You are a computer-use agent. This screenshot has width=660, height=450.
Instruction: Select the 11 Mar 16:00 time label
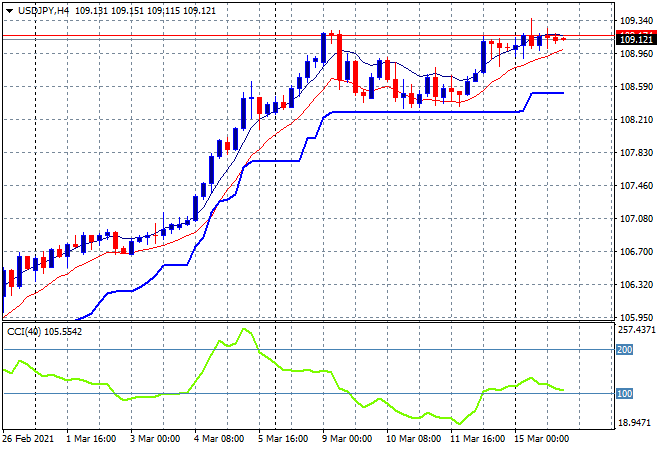pyautogui.click(x=477, y=439)
